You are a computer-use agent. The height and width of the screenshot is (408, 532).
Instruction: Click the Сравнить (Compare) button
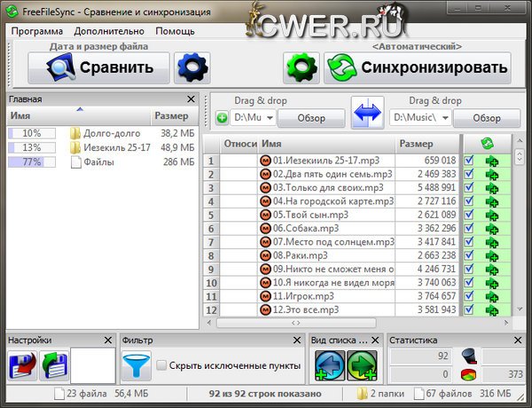point(98,67)
